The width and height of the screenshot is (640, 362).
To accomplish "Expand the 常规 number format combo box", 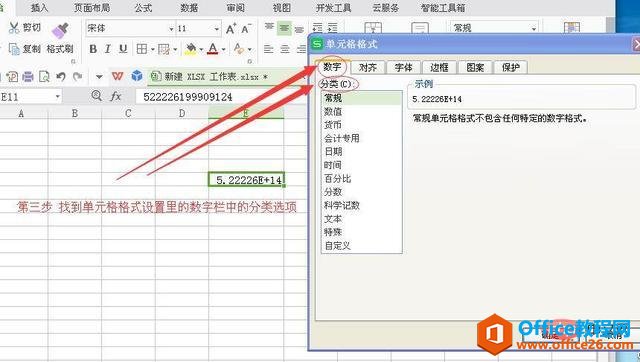I will coord(533,29).
